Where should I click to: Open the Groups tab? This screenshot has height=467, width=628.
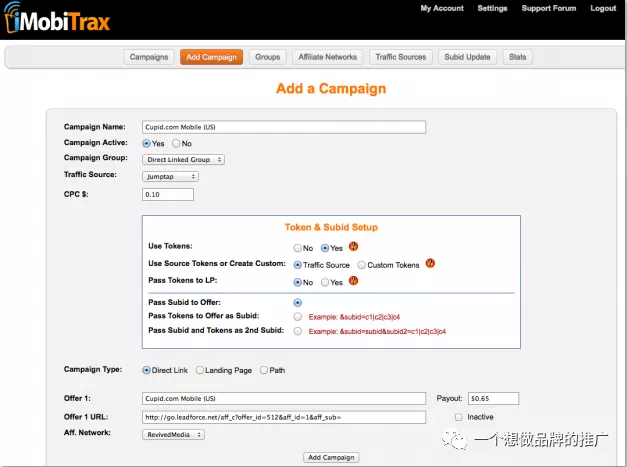click(x=268, y=57)
